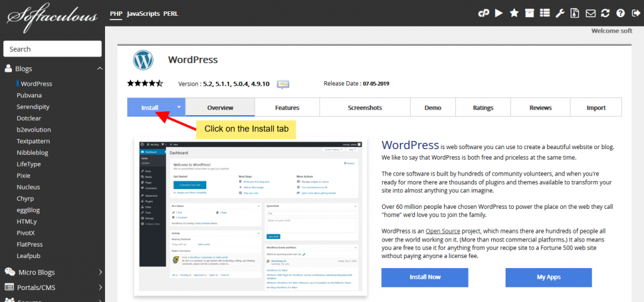Select Pubvana in the Blogs list
The height and width of the screenshot is (302, 644).
click(29, 95)
